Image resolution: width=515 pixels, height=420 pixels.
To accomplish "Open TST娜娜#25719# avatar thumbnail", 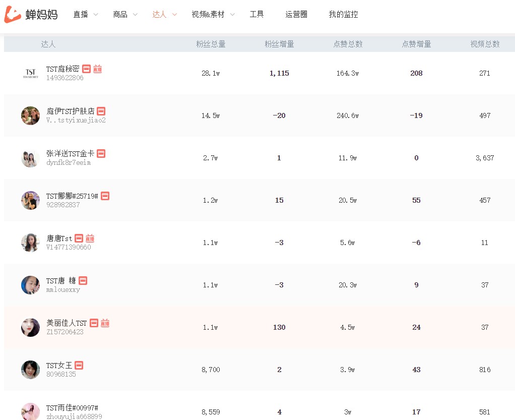I will pos(31,200).
